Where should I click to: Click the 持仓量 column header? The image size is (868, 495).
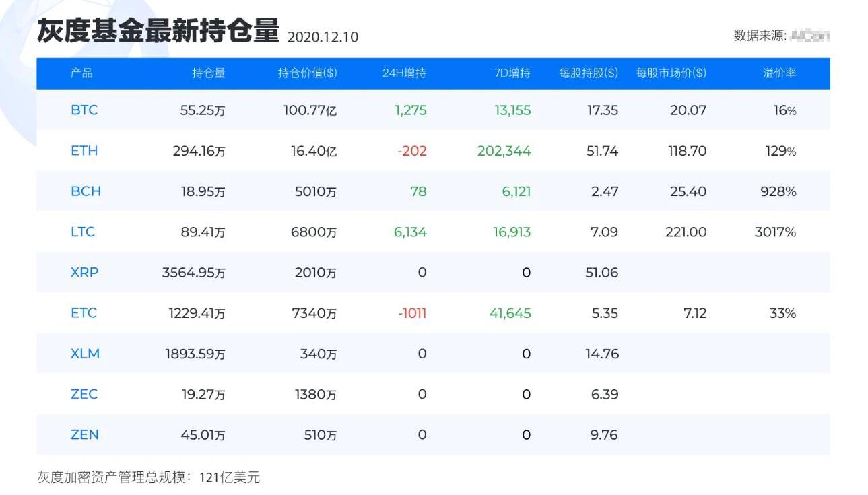pyautogui.click(x=209, y=73)
